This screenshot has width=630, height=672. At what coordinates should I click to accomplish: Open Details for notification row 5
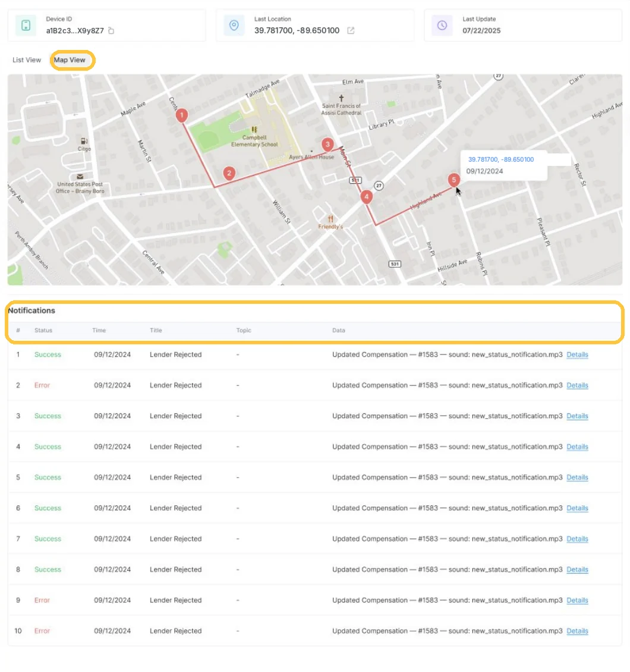pos(577,478)
